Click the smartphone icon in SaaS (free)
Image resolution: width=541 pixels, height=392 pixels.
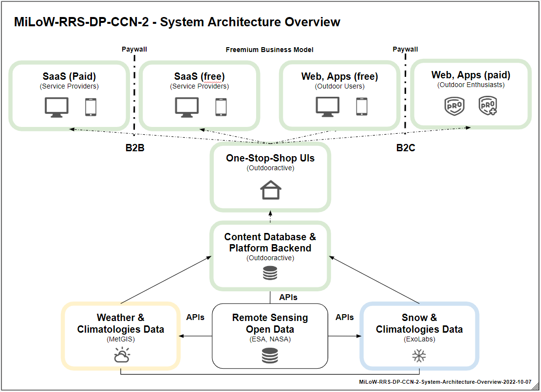pyautogui.click(x=221, y=107)
